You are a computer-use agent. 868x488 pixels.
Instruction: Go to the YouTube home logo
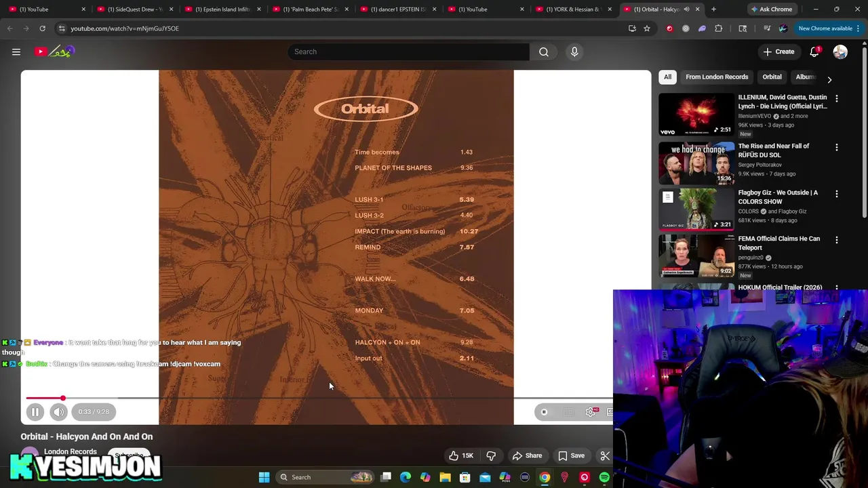click(x=55, y=52)
